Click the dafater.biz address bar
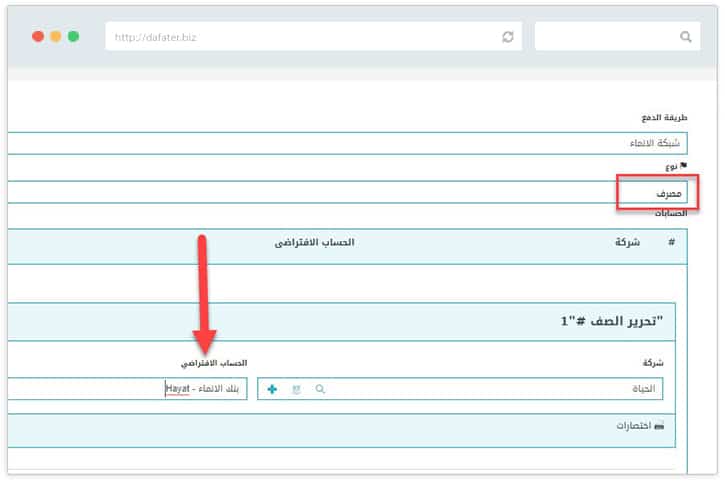Image resolution: width=725 pixels, height=485 pixels. click(x=300, y=37)
